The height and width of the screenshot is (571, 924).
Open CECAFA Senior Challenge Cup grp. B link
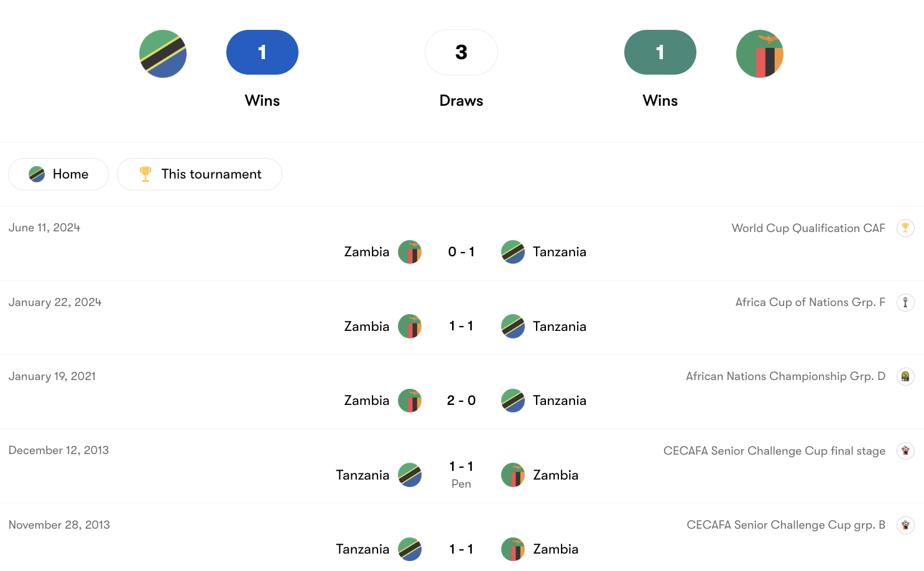coord(785,525)
